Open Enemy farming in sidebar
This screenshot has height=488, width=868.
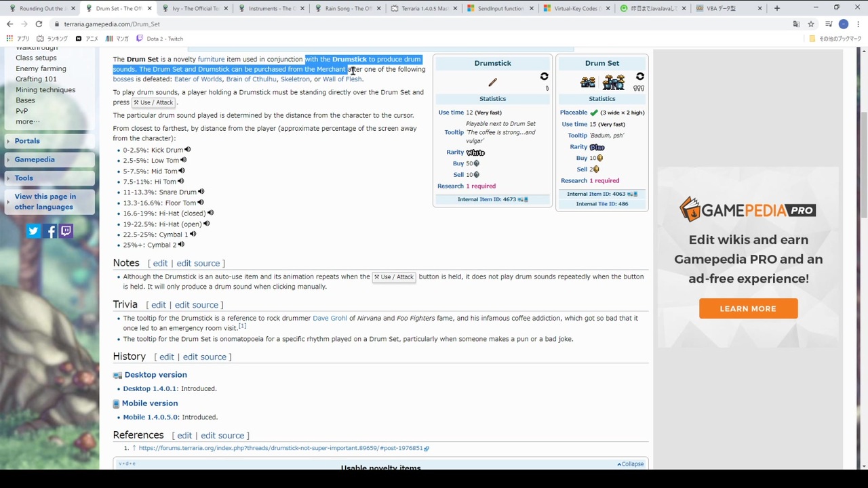[41, 68]
